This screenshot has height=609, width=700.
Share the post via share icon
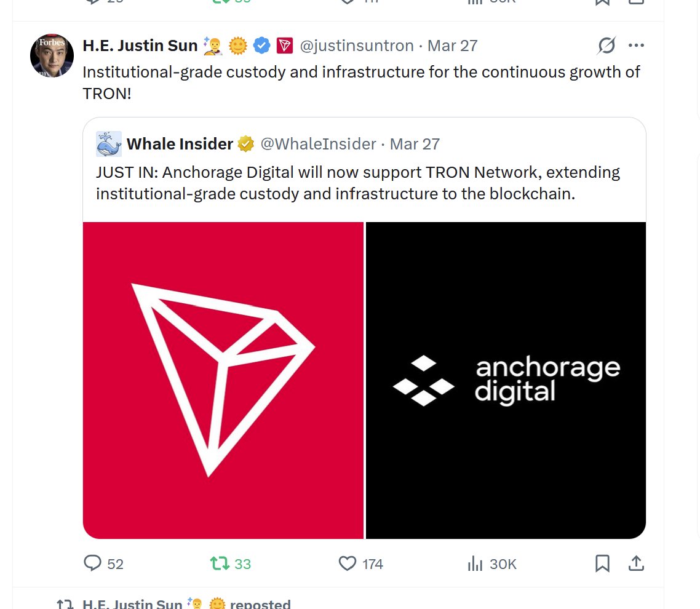click(x=636, y=563)
